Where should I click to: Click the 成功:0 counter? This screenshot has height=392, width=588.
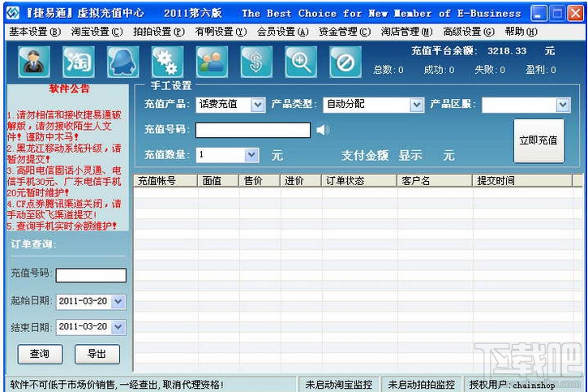(439, 70)
